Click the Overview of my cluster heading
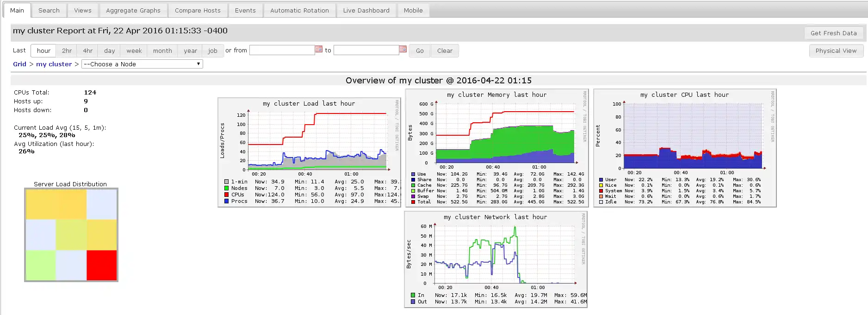The image size is (868, 315). [439, 80]
